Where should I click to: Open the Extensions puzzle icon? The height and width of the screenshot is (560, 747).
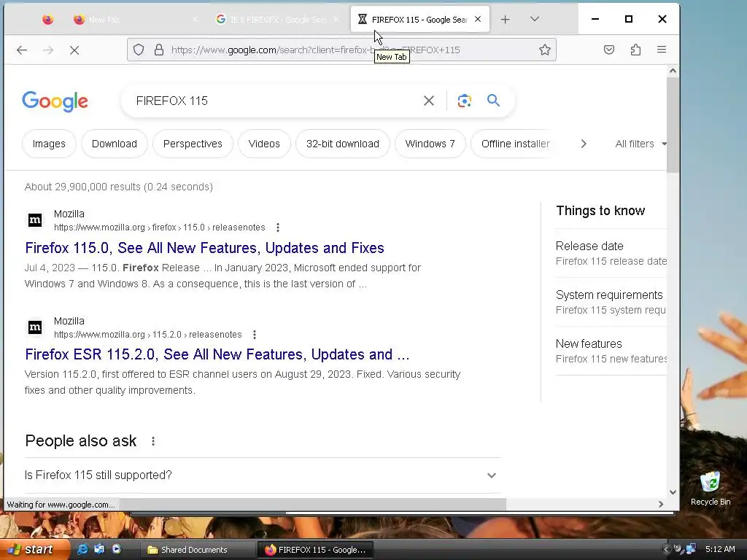635,50
